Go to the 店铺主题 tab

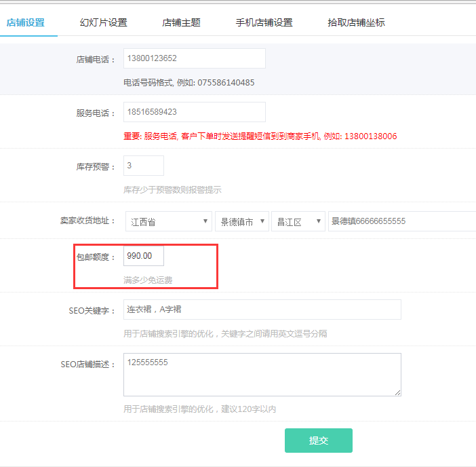181,22
